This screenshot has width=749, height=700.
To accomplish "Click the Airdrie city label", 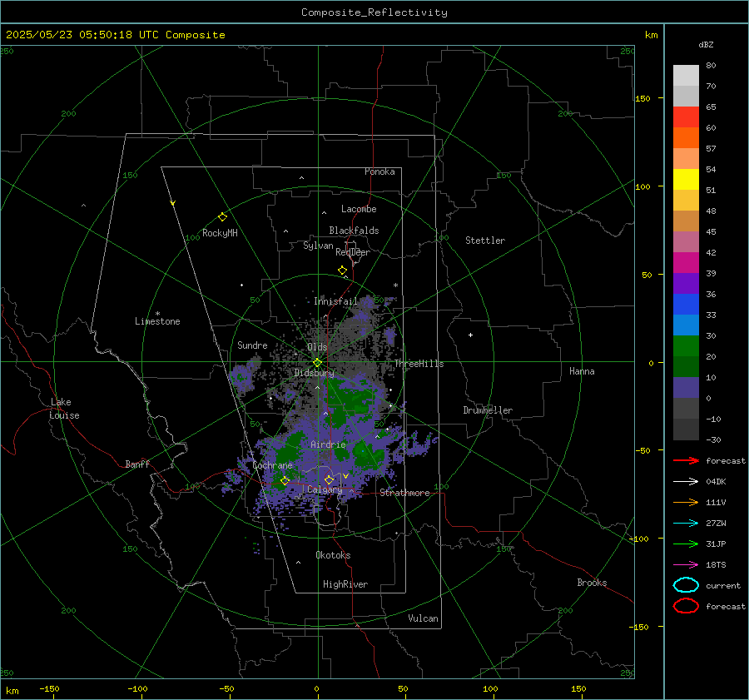I will coord(328,444).
